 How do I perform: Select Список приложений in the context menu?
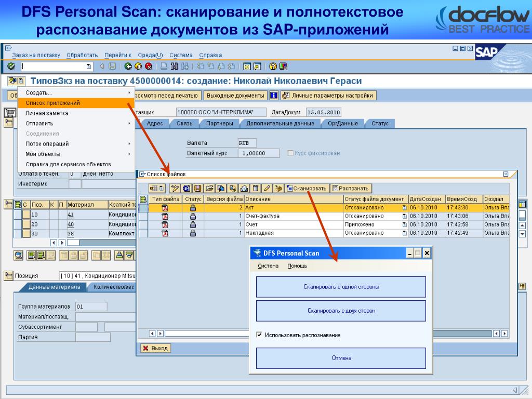76,103
